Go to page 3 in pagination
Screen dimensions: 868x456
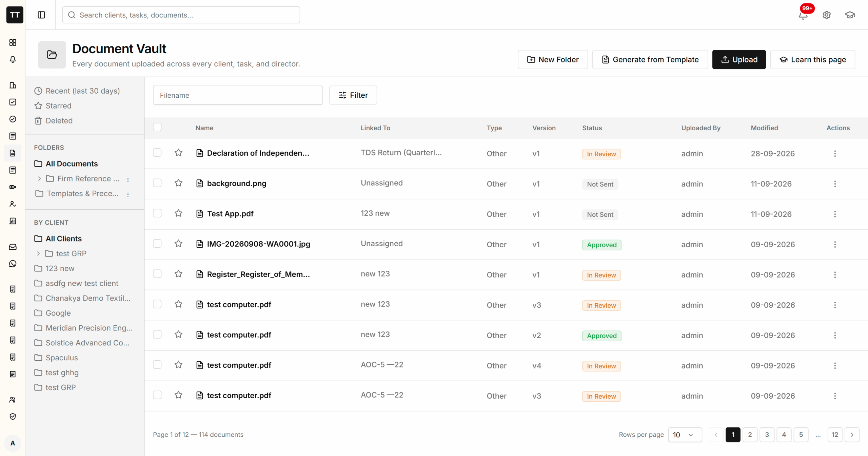tap(767, 435)
